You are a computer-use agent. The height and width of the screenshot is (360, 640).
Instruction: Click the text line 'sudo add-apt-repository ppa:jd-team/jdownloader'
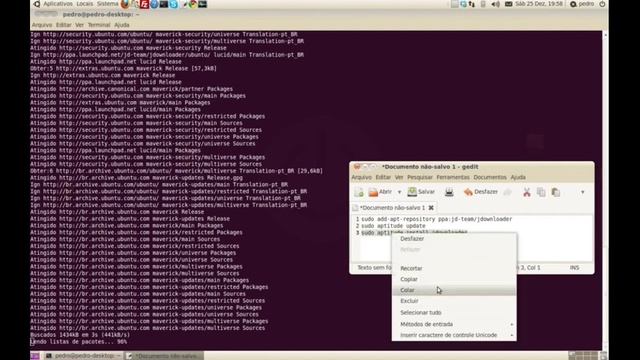point(436,219)
